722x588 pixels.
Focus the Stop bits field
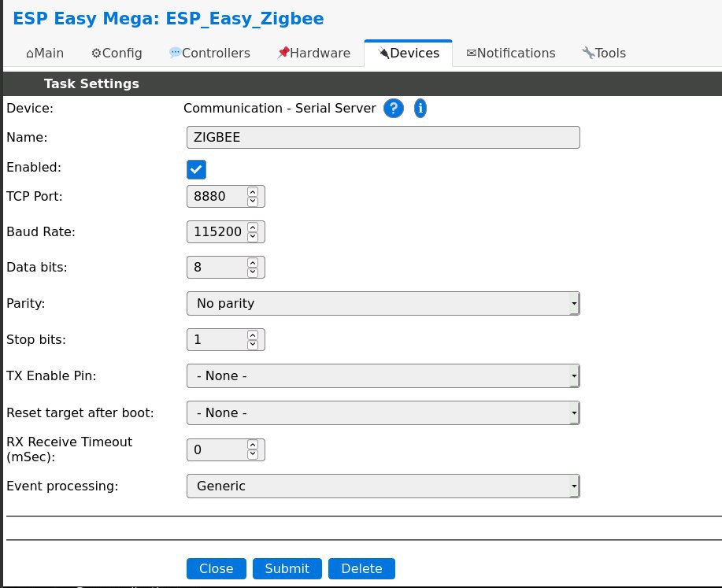pos(226,339)
